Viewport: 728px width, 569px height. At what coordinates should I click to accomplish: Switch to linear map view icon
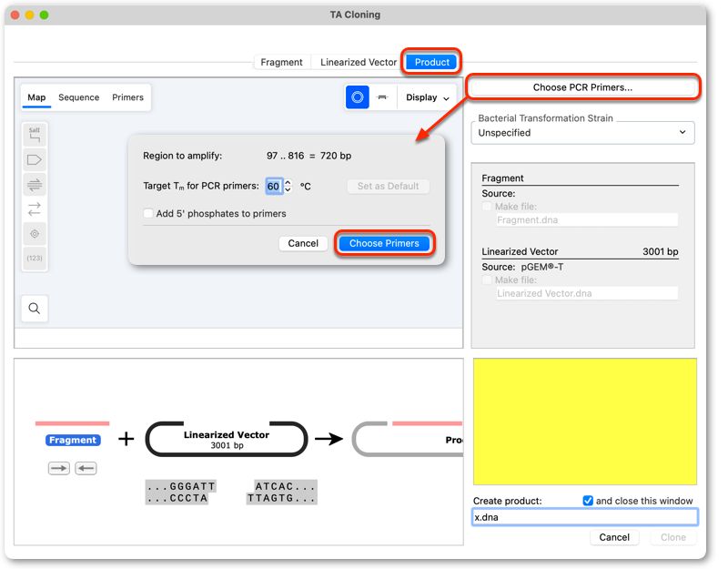pos(382,97)
